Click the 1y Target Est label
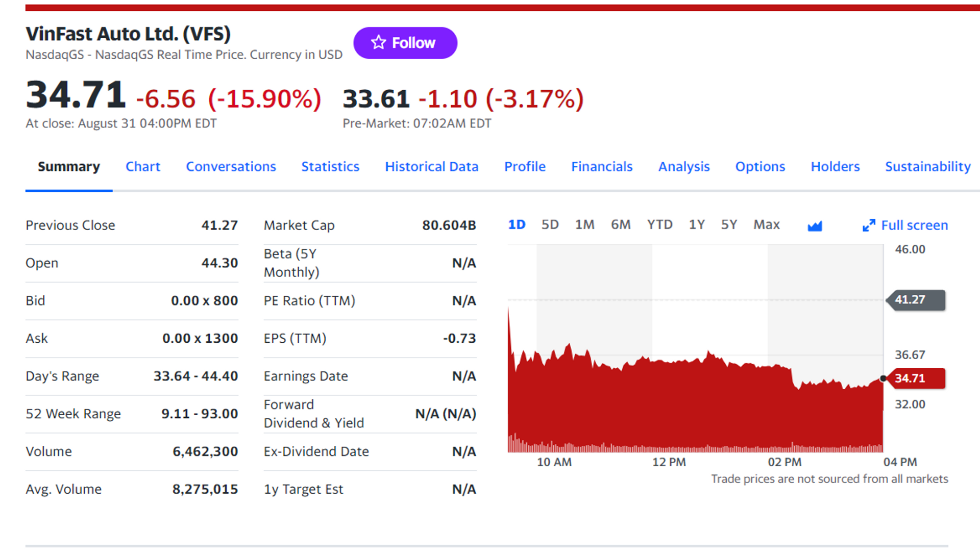The width and height of the screenshot is (980, 558). click(x=303, y=489)
